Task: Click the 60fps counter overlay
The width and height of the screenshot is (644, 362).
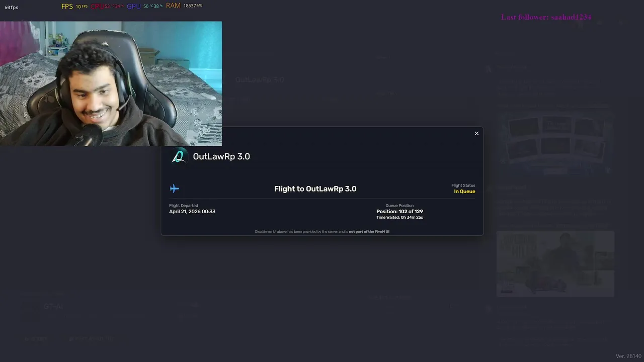Action: click(12, 8)
